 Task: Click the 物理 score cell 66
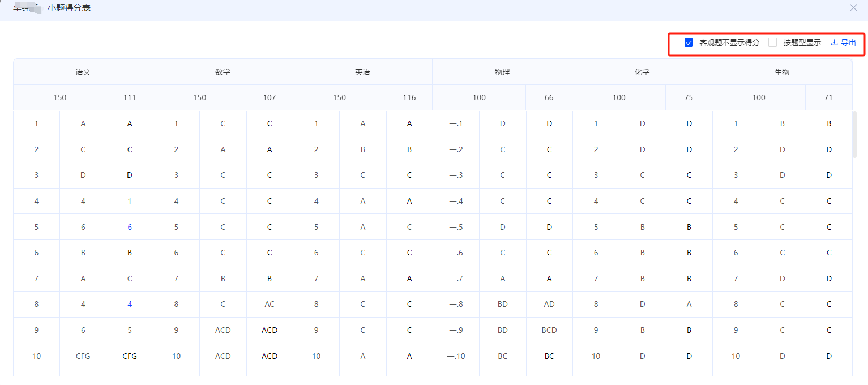pyautogui.click(x=549, y=97)
